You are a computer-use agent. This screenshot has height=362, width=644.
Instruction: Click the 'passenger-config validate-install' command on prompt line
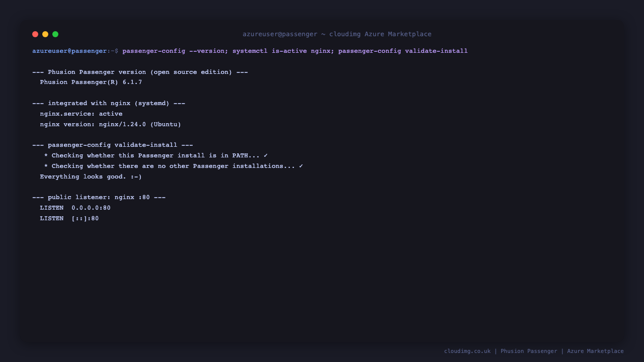coord(403,51)
